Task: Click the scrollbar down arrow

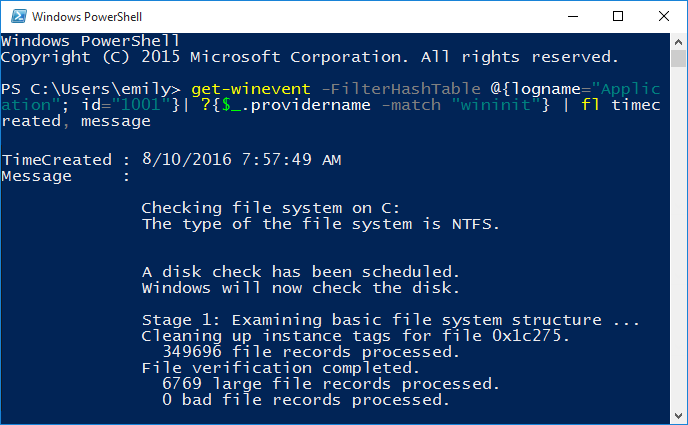Action: 677,413
